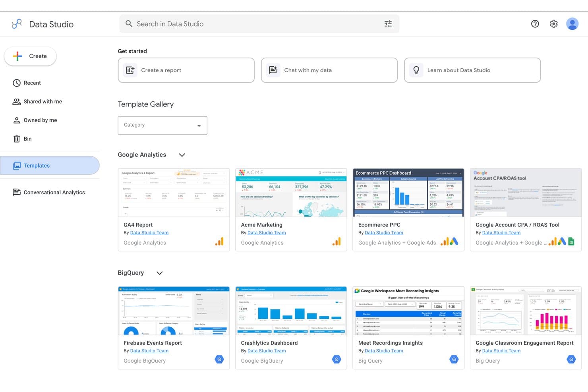Open Conversational Analytics
Screen dimensions: 588x392
point(50,192)
